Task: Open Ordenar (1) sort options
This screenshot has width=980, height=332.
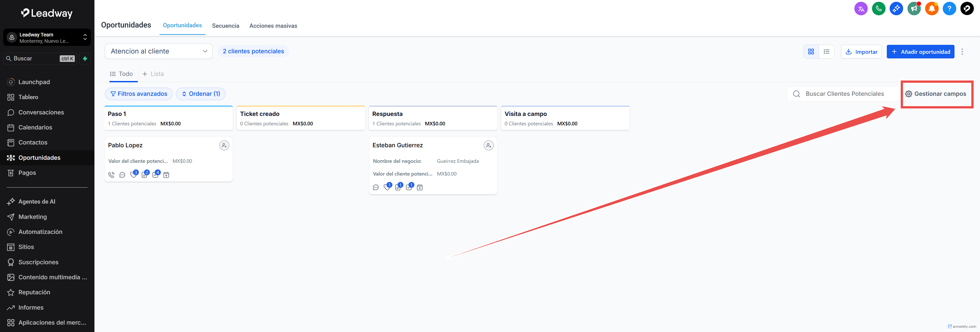Action: point(200,94)
